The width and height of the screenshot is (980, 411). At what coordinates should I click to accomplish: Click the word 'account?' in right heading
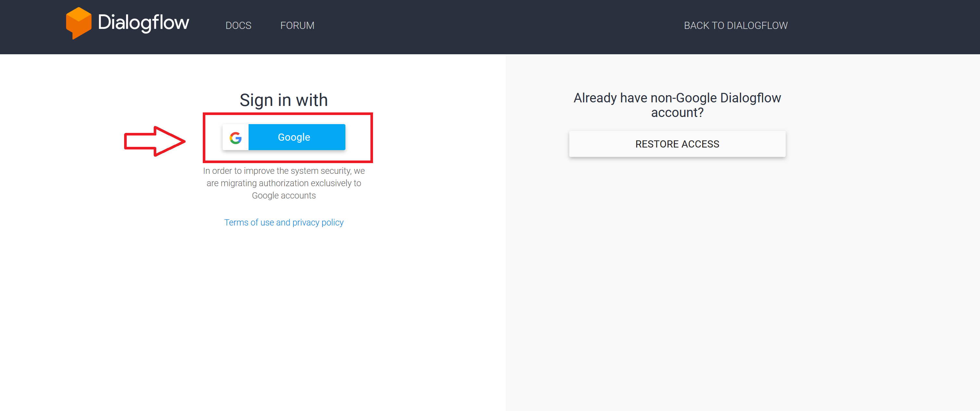(677, 113)
